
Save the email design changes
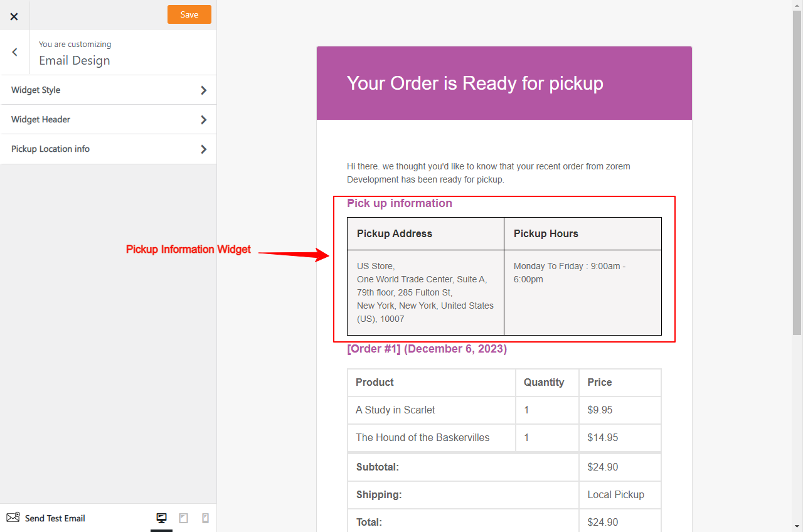pyautogui.click(x=189, y=14)
